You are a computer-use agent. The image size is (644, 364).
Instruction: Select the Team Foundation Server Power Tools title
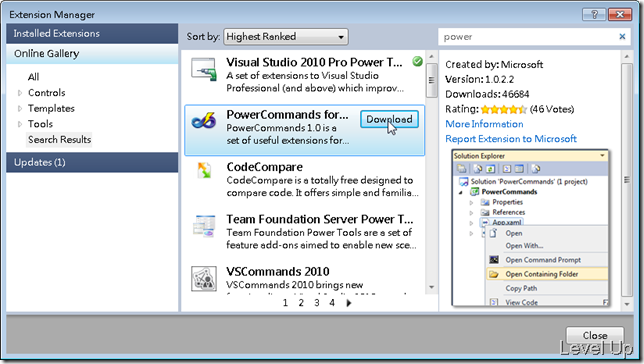[x=320, y=219]
